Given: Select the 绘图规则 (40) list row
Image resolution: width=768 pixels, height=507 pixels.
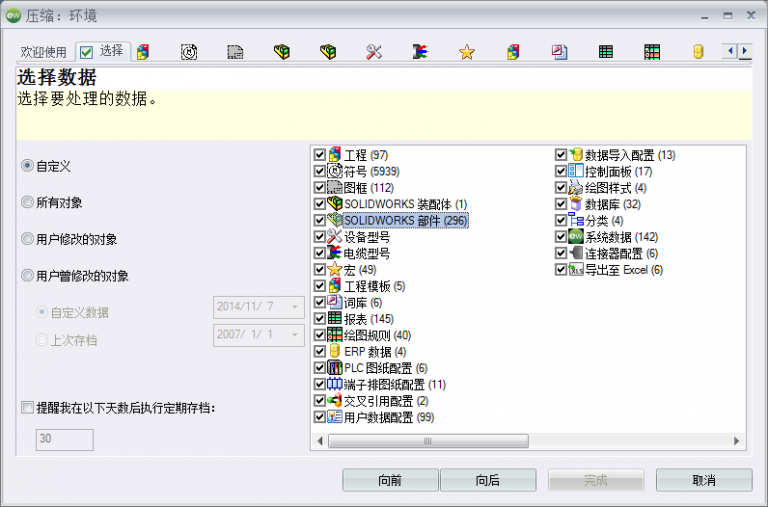Looking at the screenshot, I should [377, 335].
